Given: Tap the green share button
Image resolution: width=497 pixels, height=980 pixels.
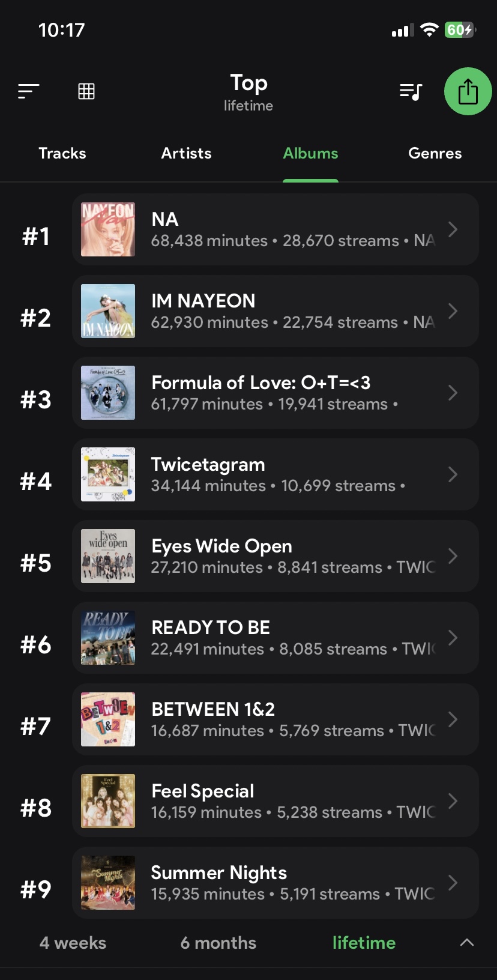Looking at the screenshot, I should (468, 91).
